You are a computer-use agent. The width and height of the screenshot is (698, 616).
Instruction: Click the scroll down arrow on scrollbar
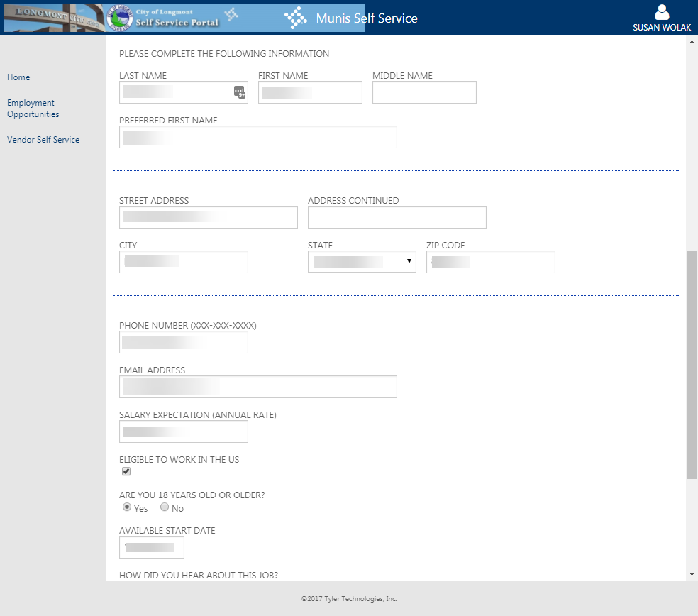[x=692, y=573]
